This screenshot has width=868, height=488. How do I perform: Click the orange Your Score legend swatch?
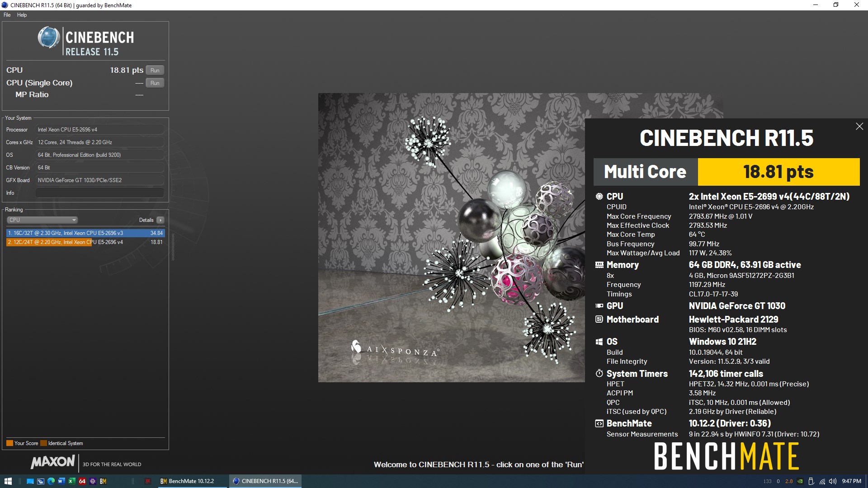coord(9,443)
